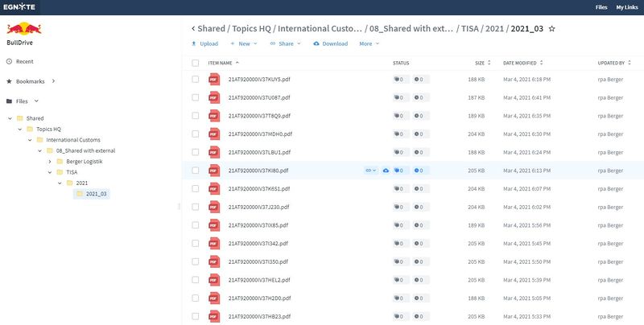Collapse the International Customs tree node
644x325 pixels.
30,140
